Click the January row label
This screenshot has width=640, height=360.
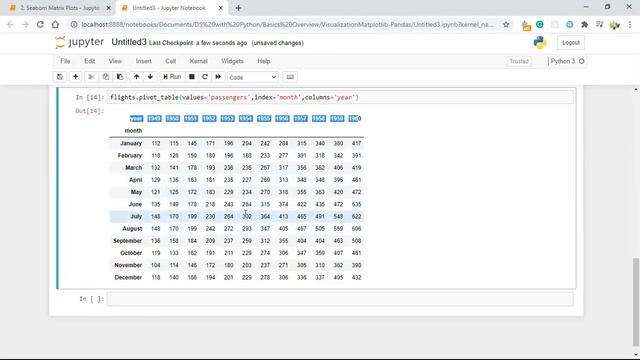131,143
